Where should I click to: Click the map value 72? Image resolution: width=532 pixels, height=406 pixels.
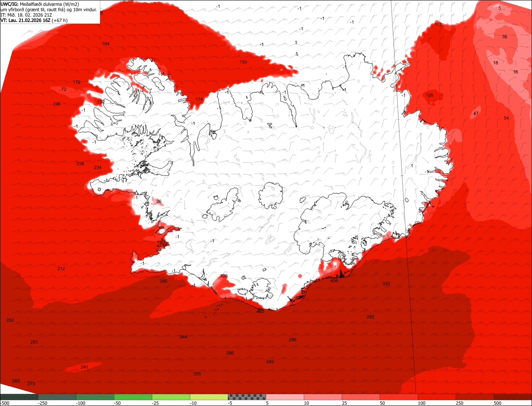click(64, 89)
